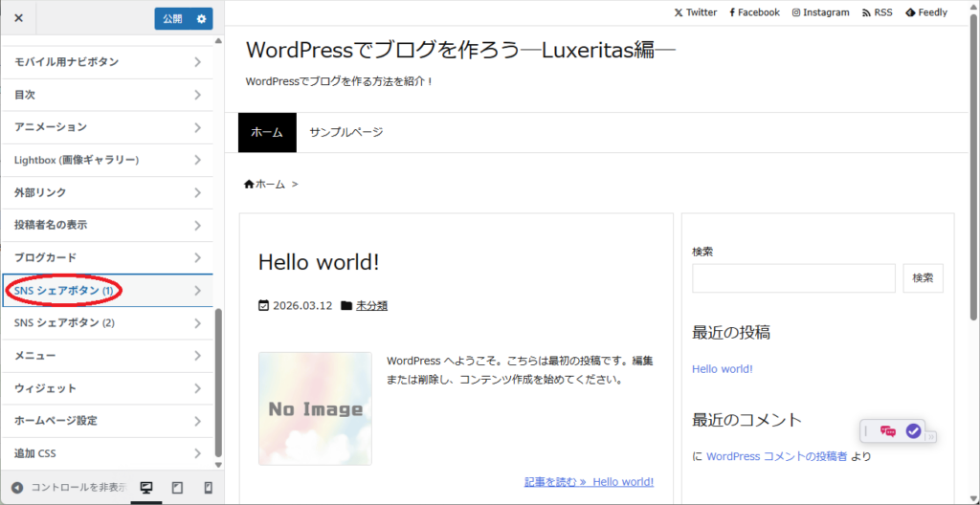Click 未分類 category link
The image size is (980, 505).
point(372,306)
